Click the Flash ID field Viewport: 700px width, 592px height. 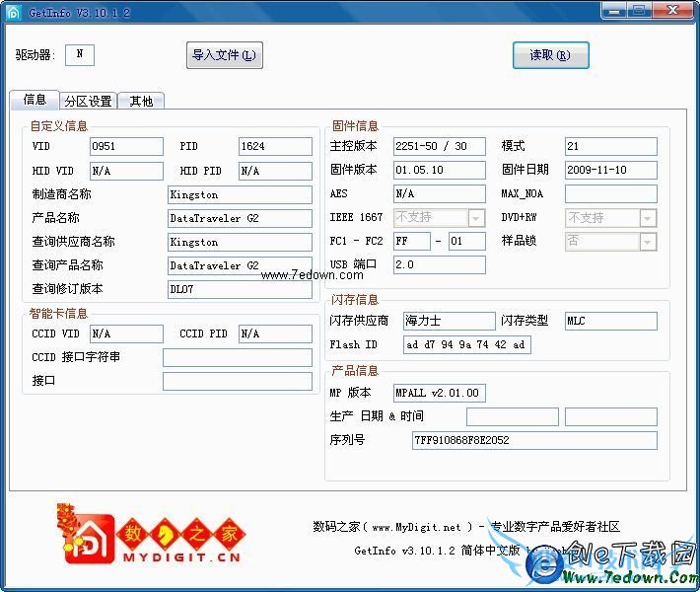click(x=467, y=345)
